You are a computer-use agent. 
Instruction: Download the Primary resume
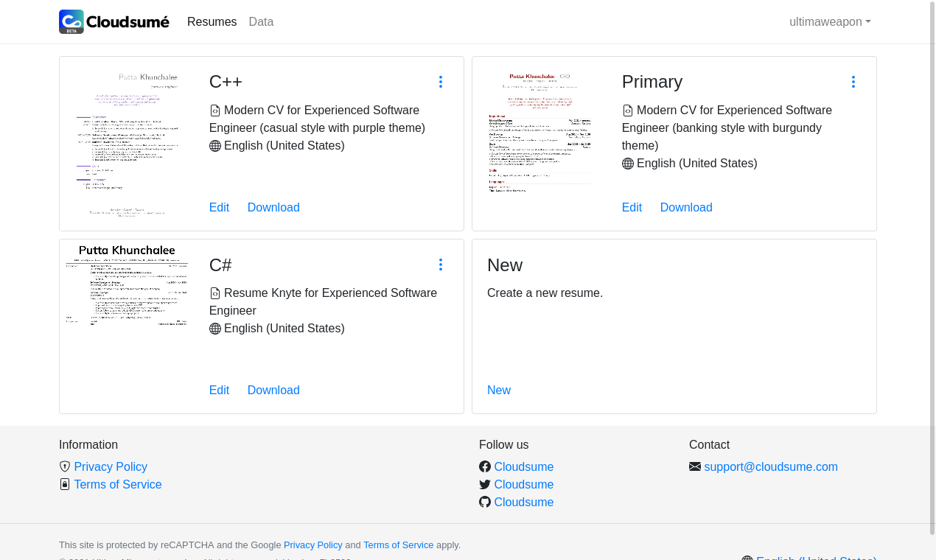(x=686, y=207)
